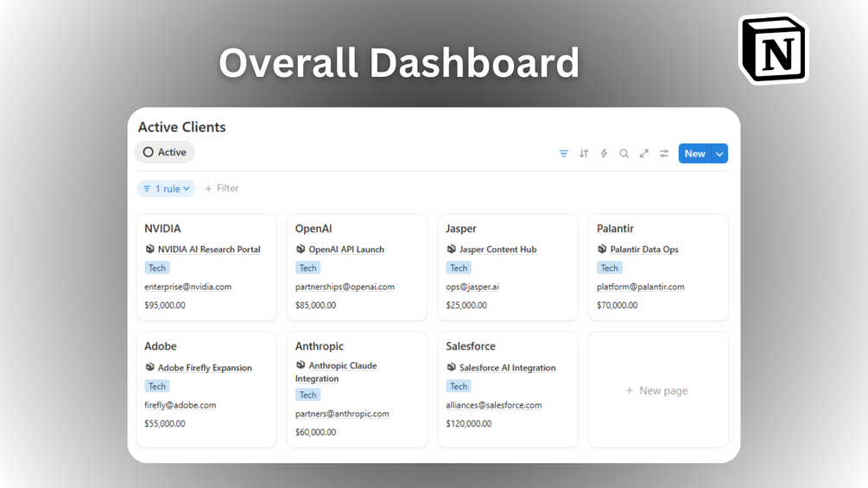The height and width of the screenshot is (488, 868).
Task: Click partnerships@openai.com email
Action: [345, 287]
